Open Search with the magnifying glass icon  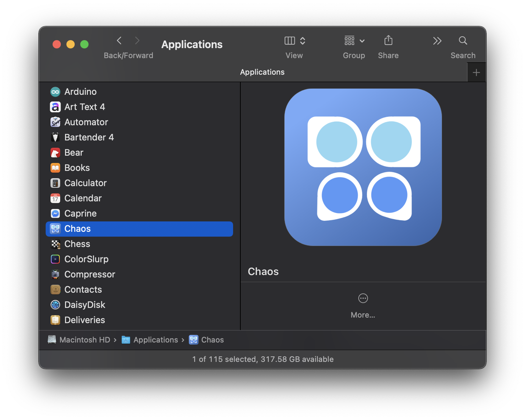click(463, 41)
